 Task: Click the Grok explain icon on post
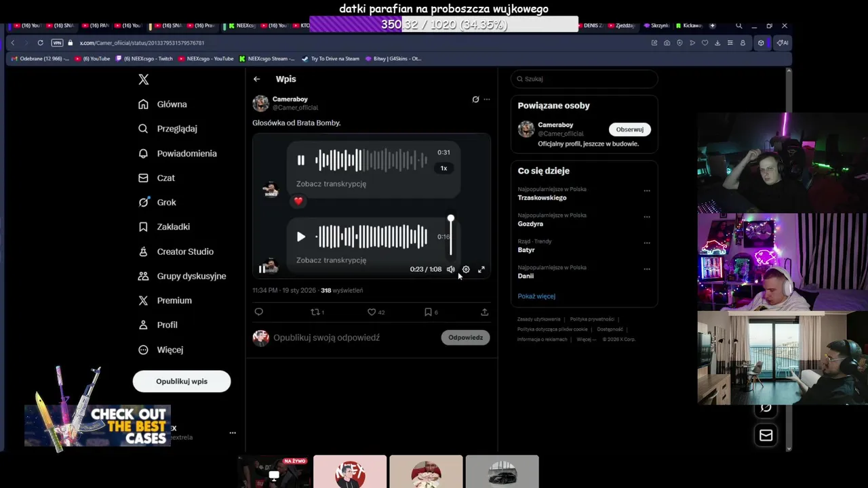pyautogui.click(x=475, y=99)
